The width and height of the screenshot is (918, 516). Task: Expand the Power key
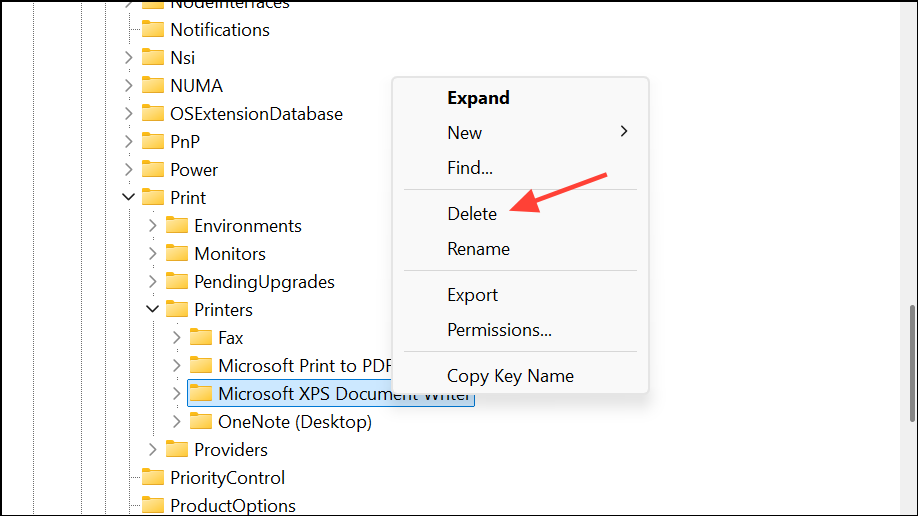128,169
